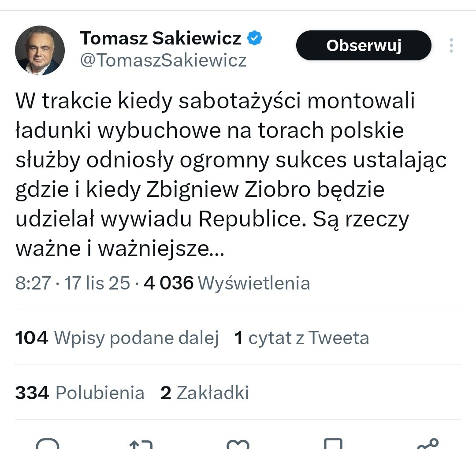The height and width of the screenshot is (449, 476).
Task: Open the three-dot more options menu
Action: [451, 45]
